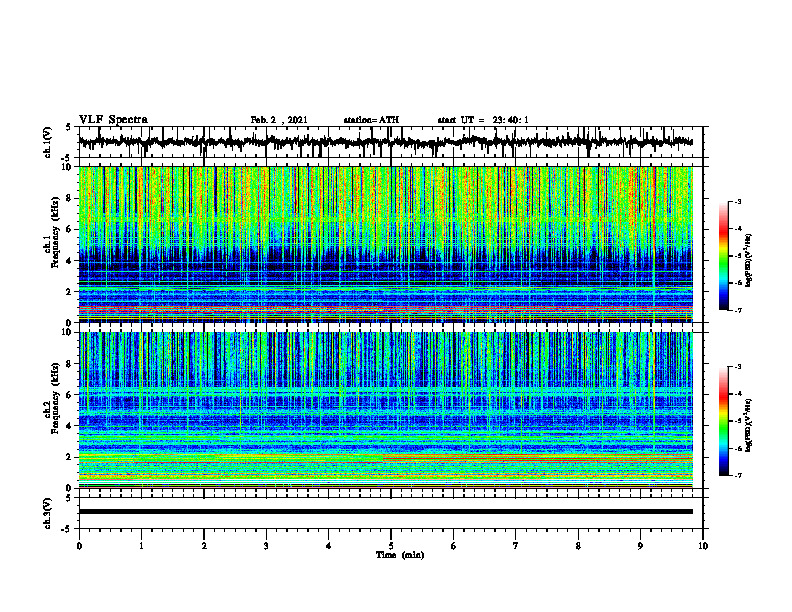Click the ch.2 spectrogram color bar
The height and width of the screenshot is (612, 792).
click(724, 421)
